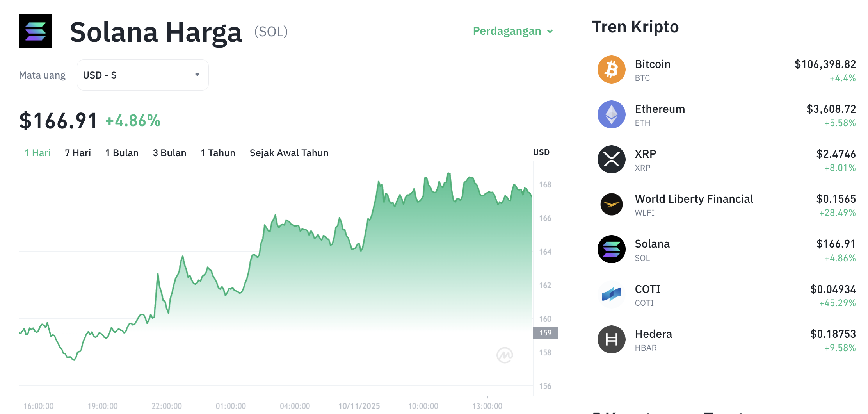Click the Solana logo icon
This screenshot has width=868, height=414.
pos(36,31)
